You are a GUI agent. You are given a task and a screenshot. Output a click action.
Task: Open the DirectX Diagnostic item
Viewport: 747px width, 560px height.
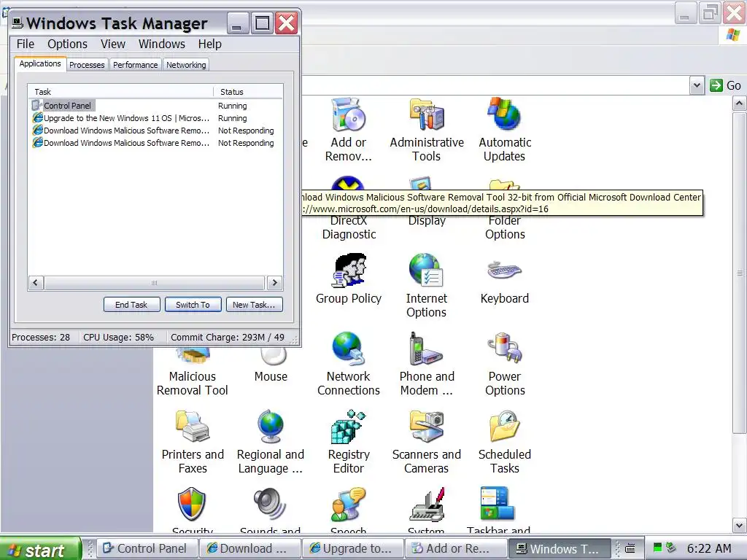(x=349, y=227)
